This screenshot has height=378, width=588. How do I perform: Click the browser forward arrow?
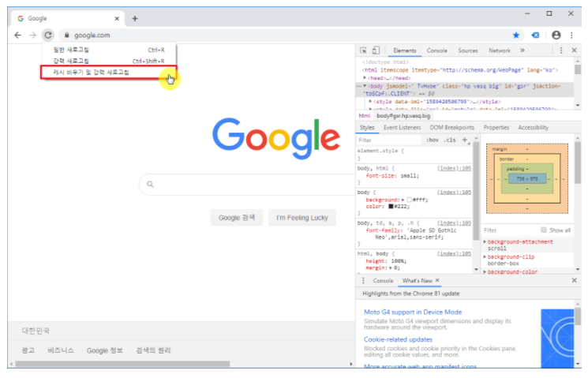tap(33, 36)
